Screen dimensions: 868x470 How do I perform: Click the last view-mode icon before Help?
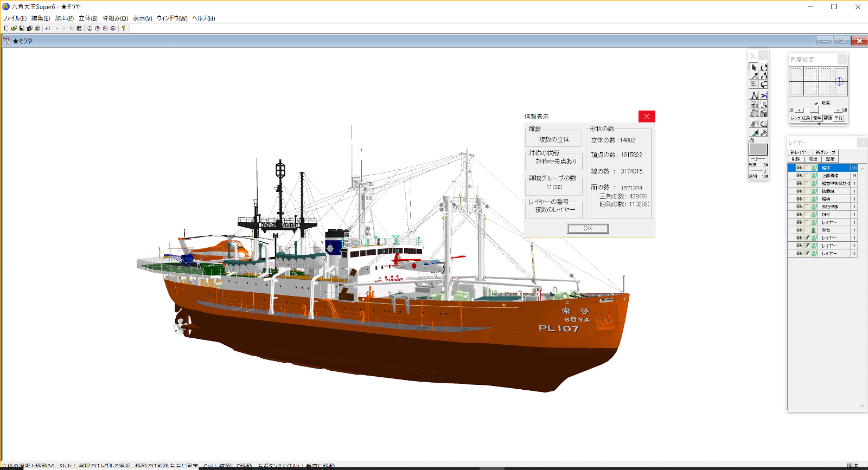click(113, 28)
